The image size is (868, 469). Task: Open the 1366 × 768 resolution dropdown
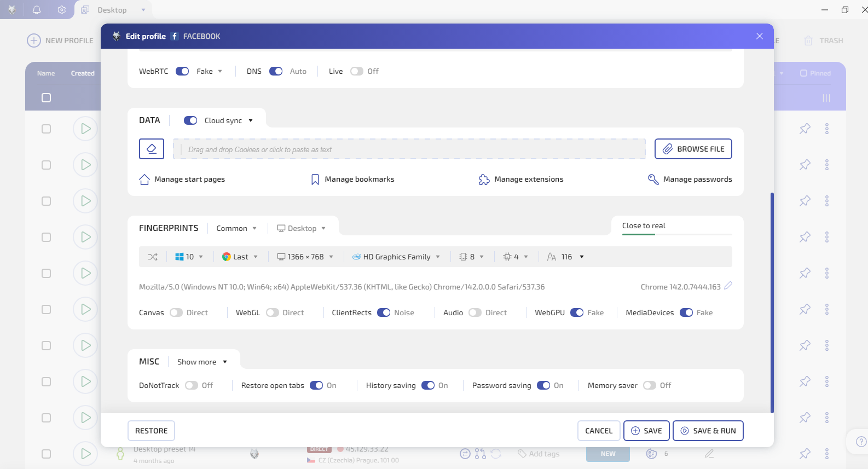point(305,257)
